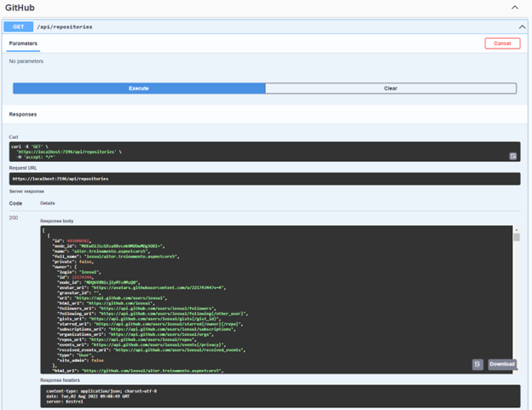The height and width of the screenshot is (410, 532).
Task: Collapse the GitHub section chevron
Action: click(515, 8)
